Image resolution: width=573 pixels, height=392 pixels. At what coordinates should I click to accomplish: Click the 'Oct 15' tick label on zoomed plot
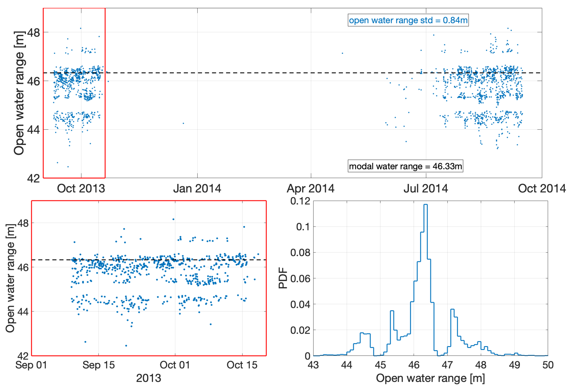[x=242, y=365]
